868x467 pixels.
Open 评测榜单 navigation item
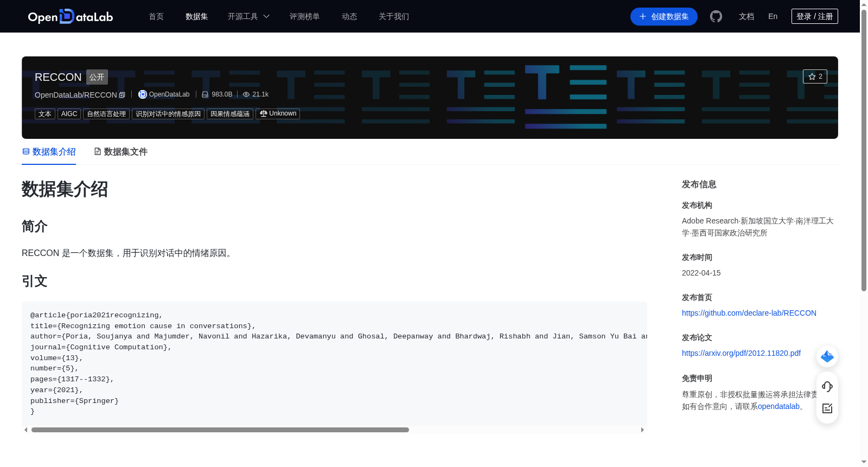[305, 17]
